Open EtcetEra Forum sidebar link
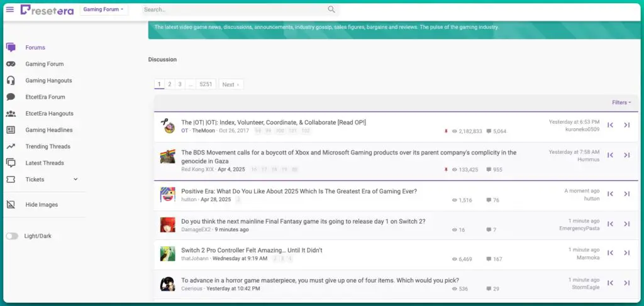Screen dimensions: 644x306 pyautogui.click(x=45, y=97)
